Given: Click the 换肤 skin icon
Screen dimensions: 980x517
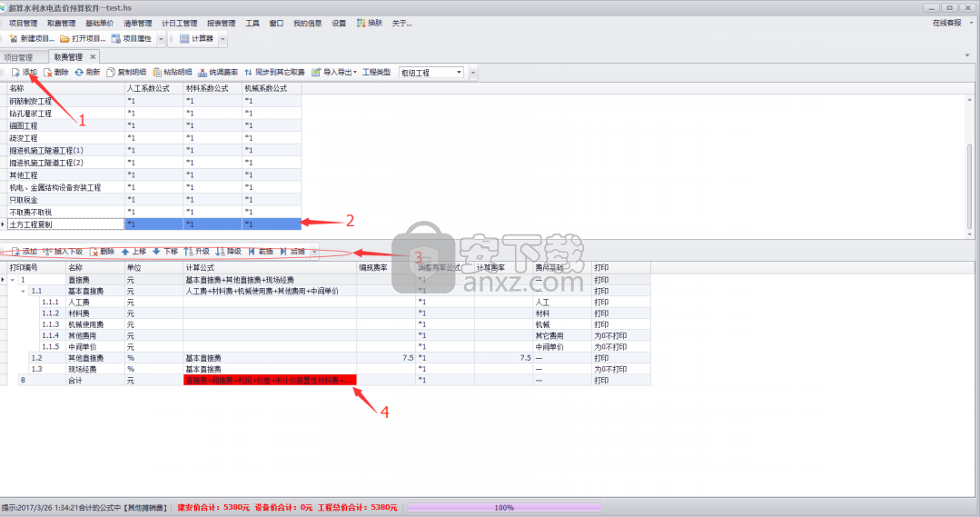Looking at the screenshot, I should pos(361,23).
